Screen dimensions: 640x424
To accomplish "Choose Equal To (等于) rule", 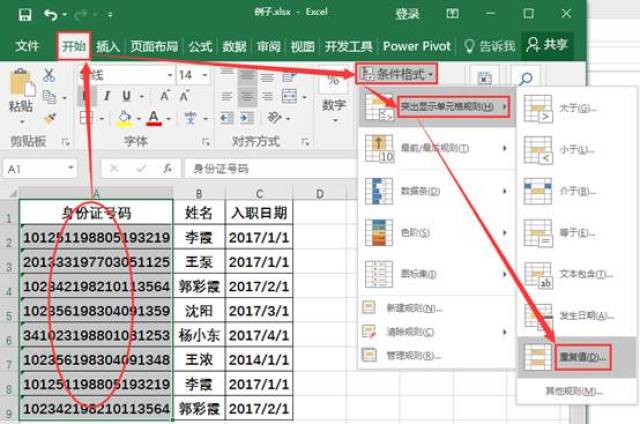I will [576, 233].
